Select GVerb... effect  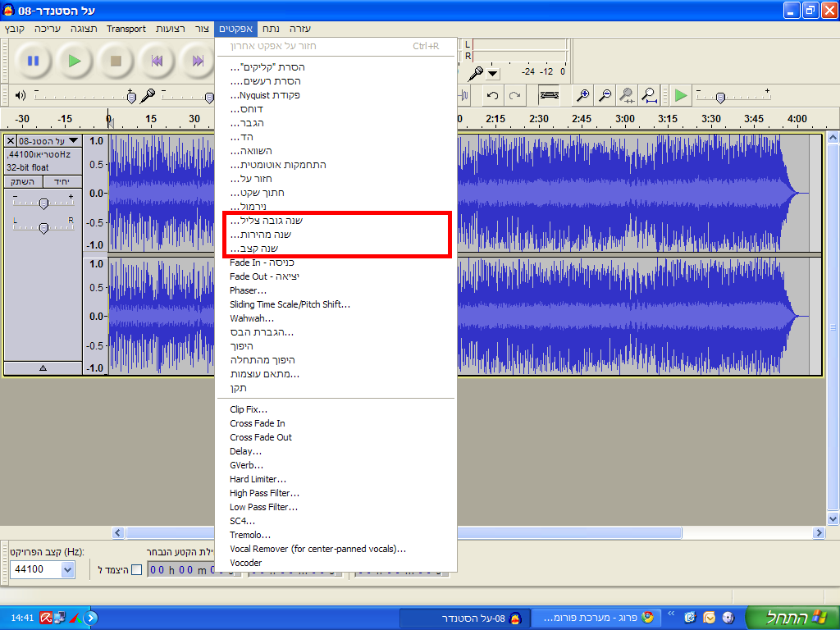tap(336, 465)
